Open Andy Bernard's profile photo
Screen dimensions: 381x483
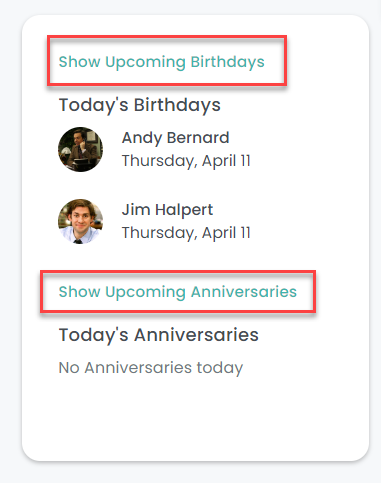point(80,149)
